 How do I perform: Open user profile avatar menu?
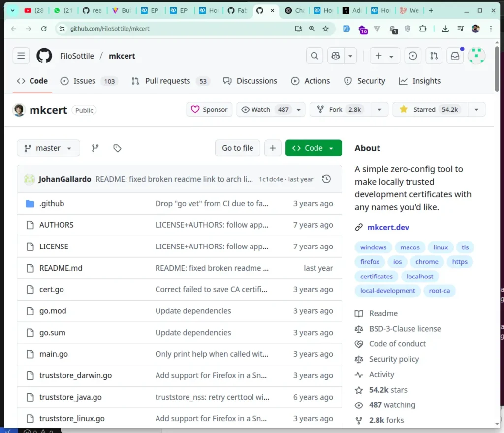(x=476, y=56)
